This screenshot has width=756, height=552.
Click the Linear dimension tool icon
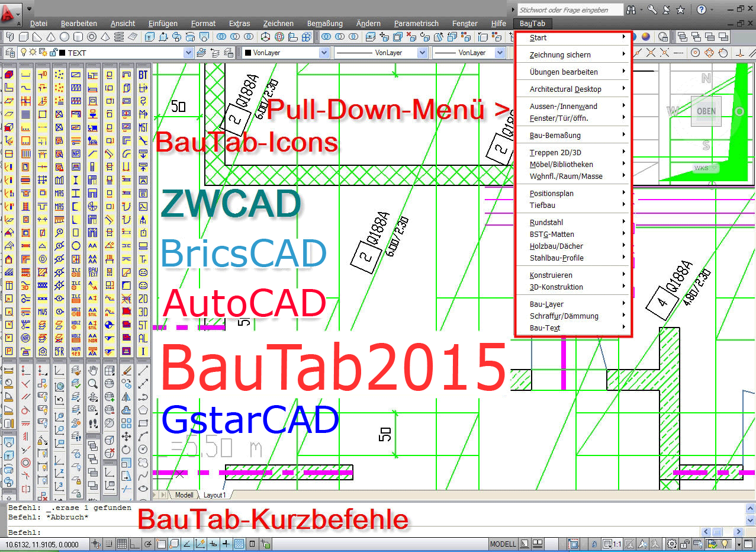tap(9, 371)
